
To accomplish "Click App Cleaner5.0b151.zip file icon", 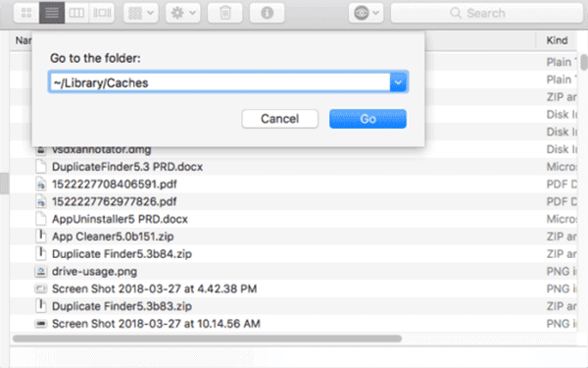I will (x=40, y=237).
